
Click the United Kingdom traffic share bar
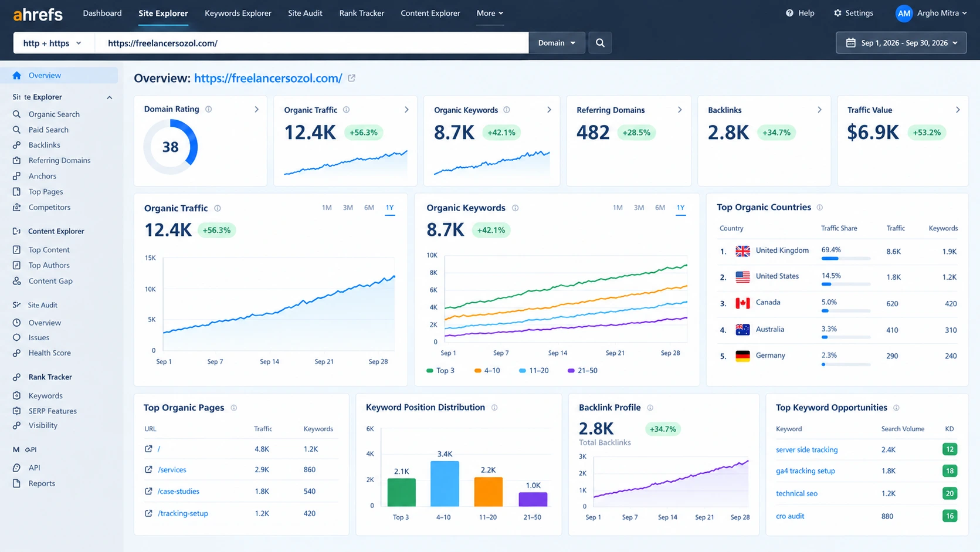(x=846, y=259)
